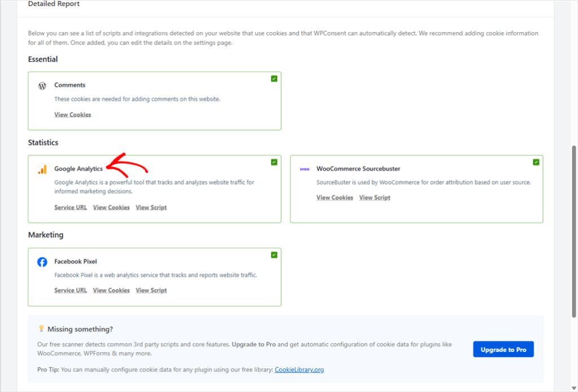The height and width of the screenshot is (392, 578).
Task: Click the WordPress icon beside Comments
Action: pos(42,86)
